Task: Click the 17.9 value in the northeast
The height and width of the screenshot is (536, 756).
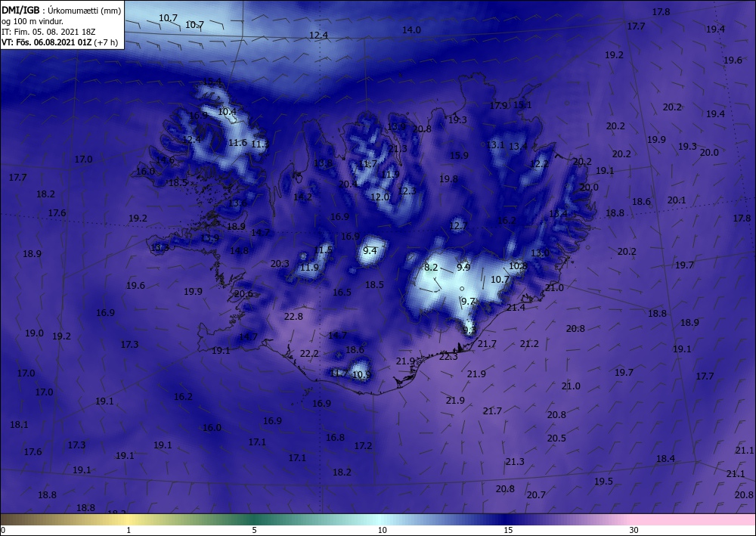Action: (498, 106)
